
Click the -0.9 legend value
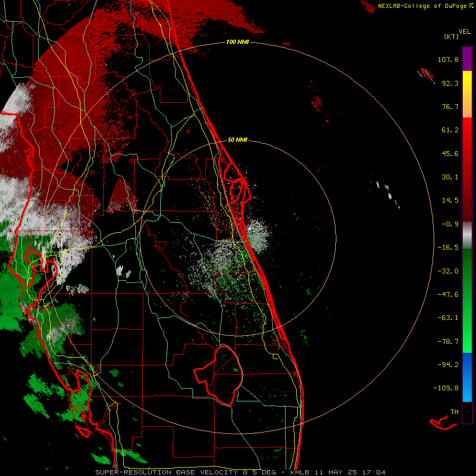click(450, 224)
